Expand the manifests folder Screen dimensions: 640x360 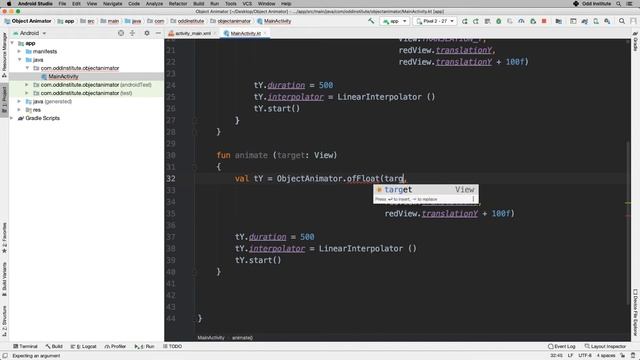[x=19, y=51]
